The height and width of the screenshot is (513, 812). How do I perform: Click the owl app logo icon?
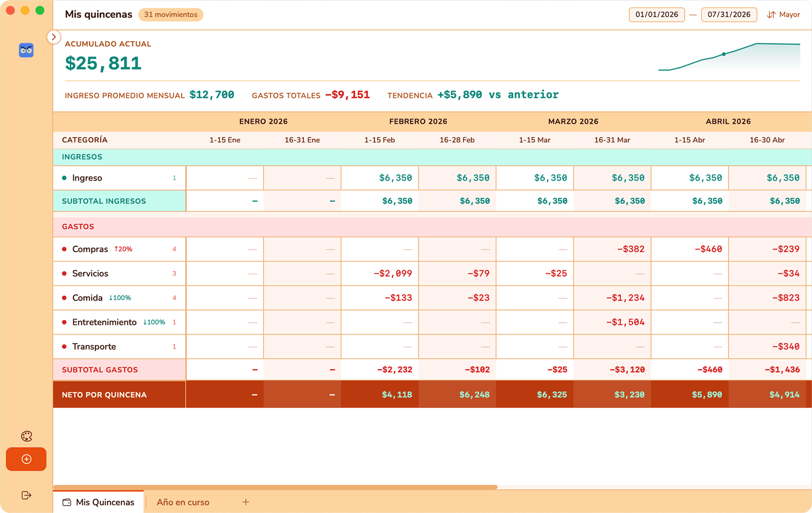pyautogui.click(x=26, y=50)
